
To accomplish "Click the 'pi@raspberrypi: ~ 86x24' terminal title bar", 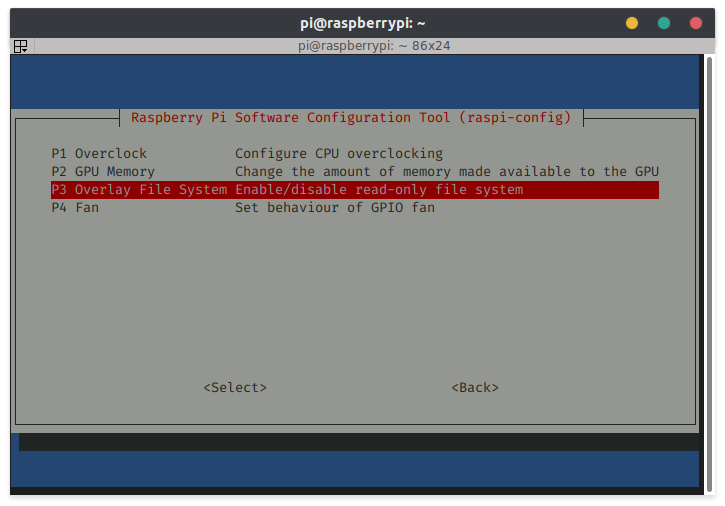I will tap(374, 46).
